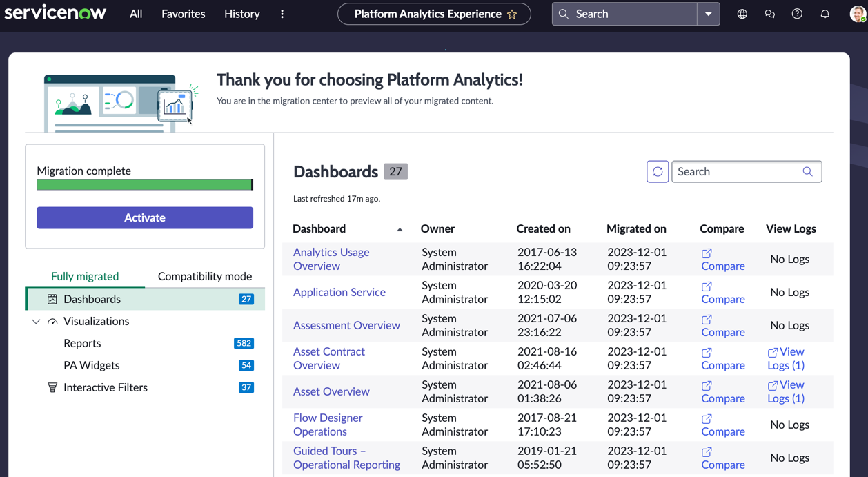Click the Platform Analytics illustration thumbnail
The width and height of the screenshot is (868, 477).
[121, 102]
